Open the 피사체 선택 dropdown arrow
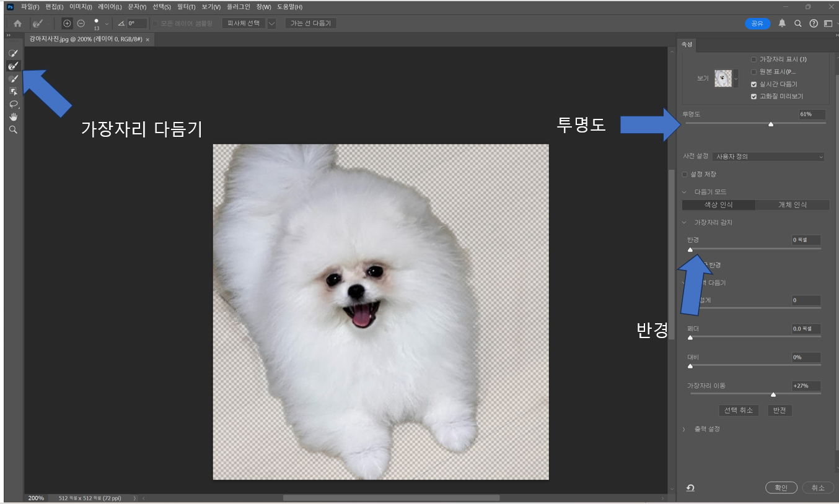 pyautogui.click(x=271, y=24)
